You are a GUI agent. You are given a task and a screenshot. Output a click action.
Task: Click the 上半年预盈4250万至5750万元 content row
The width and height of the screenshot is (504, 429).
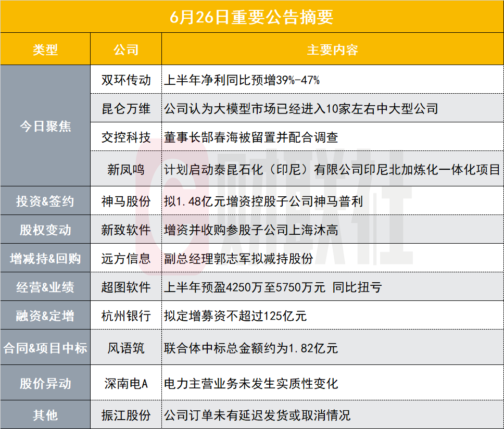(333, 287)
